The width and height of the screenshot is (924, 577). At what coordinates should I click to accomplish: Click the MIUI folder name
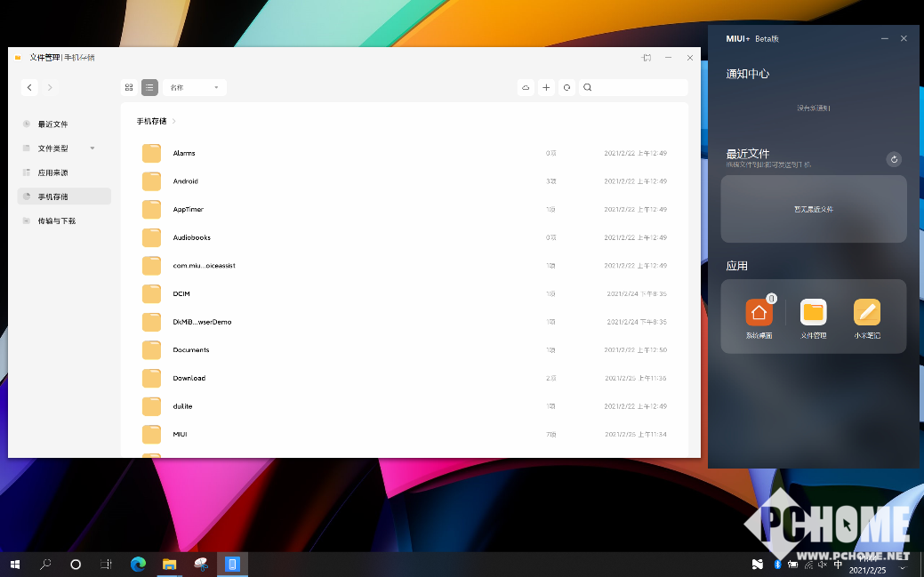[180, 435]
